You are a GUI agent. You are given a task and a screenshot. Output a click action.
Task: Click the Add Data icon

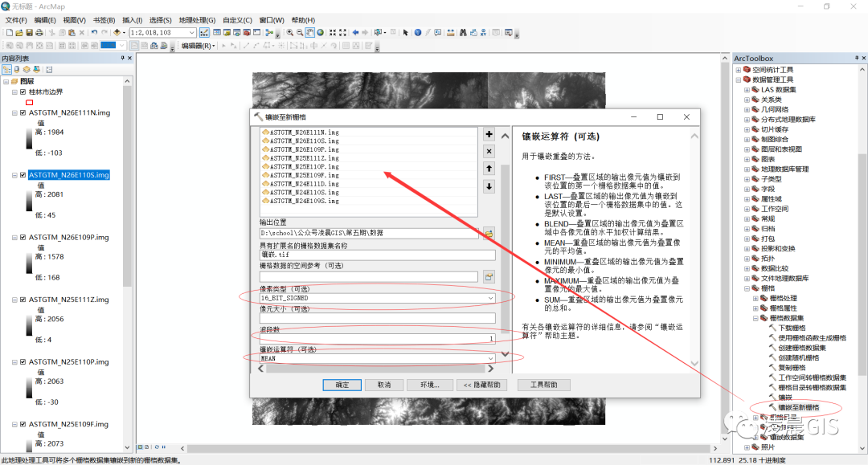(x=117, y=33)
